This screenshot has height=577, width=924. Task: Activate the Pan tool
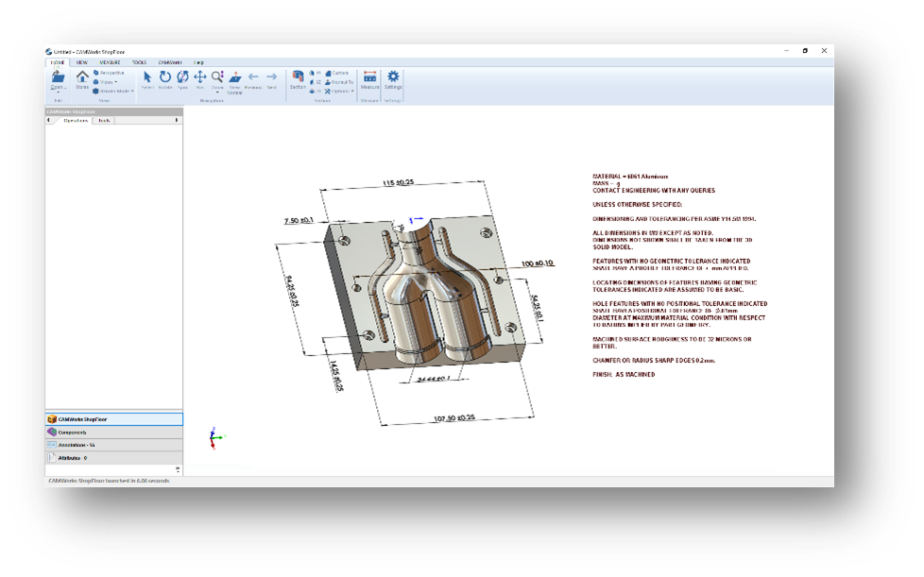pyautogui.click(x=200, y=77)
